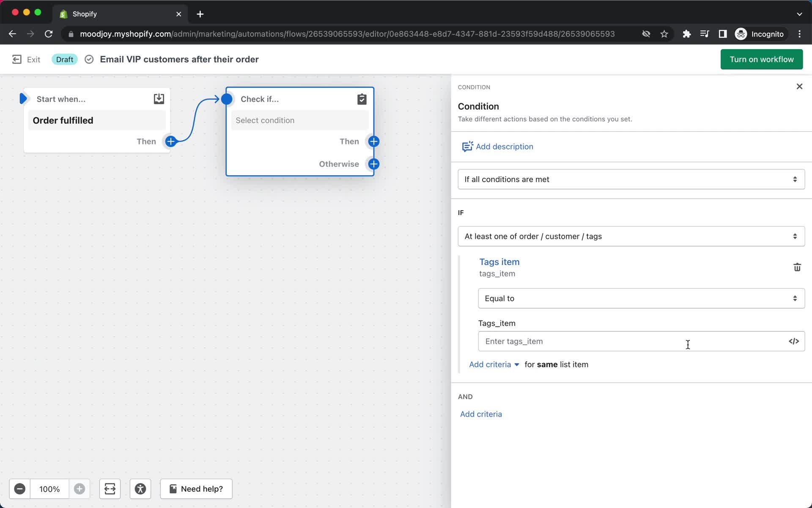812x508 pixels.
Task: Click the Need help? button
Action: [x=195, y=489]
